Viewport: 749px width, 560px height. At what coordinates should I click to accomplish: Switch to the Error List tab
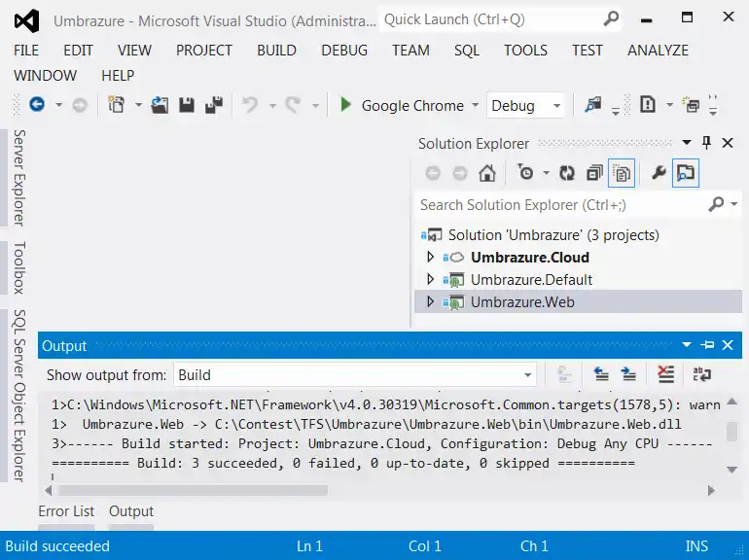[x=66, y=511]
